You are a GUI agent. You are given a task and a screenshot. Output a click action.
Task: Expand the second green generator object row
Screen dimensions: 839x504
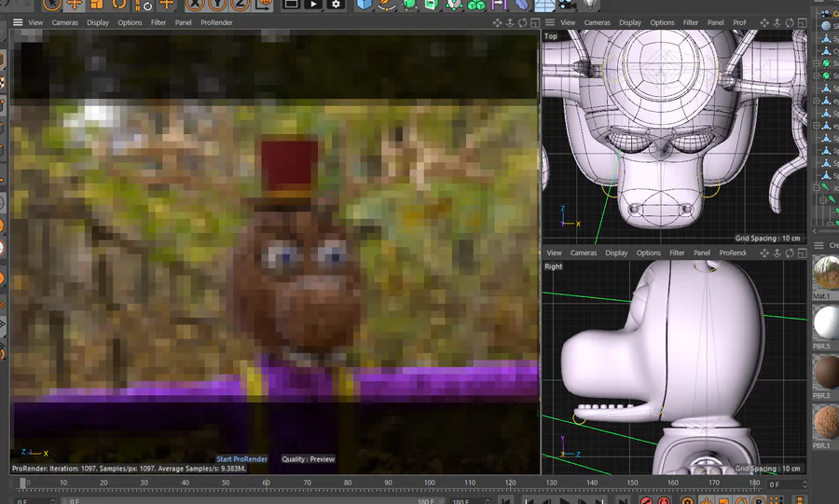[817, 75]
